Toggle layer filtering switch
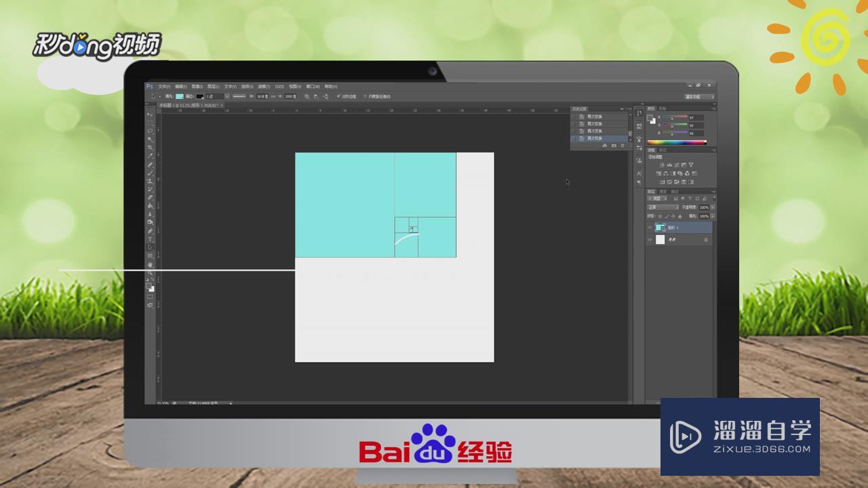 click(x=715, y=198)
